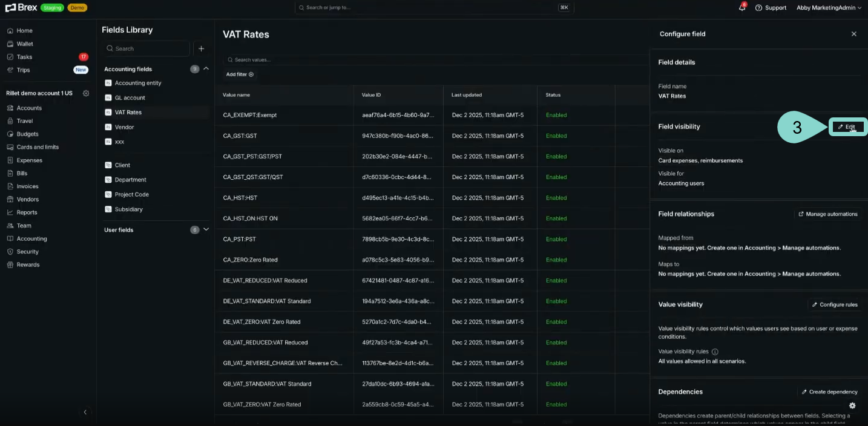Click Manage automations button
The width and height of the screenshot is (868, 426).
[828, 214]
